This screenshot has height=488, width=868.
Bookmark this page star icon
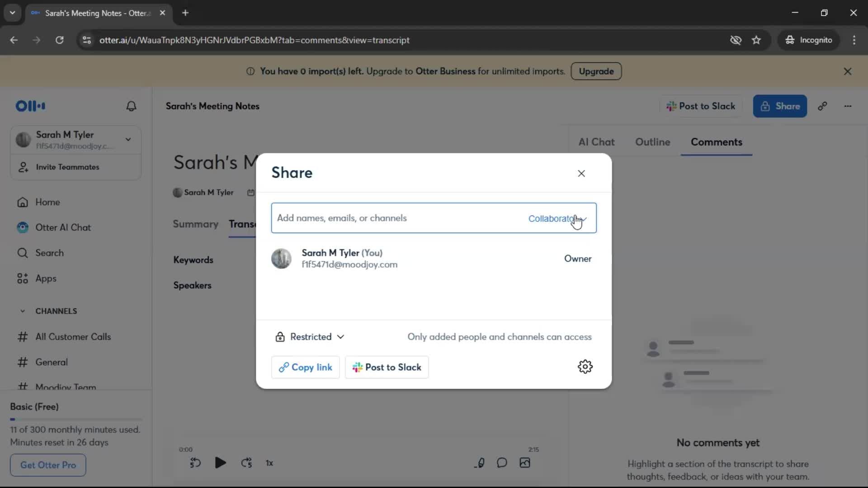[756, 40]
